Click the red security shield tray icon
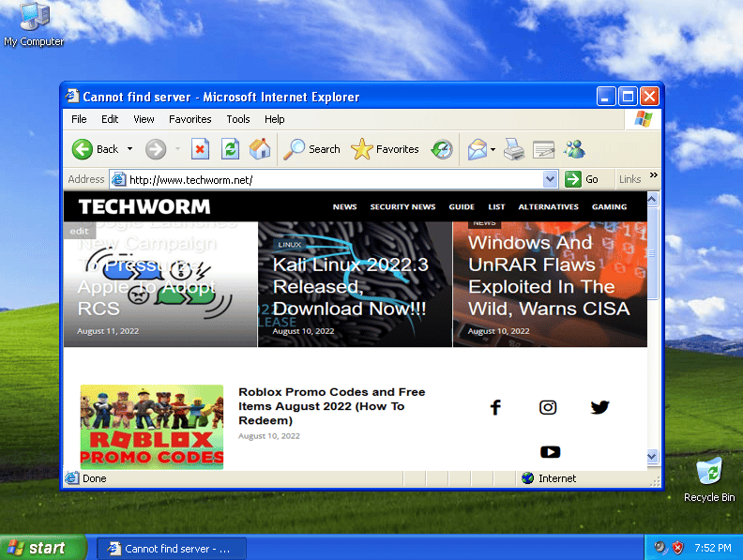 click(678, 548)
